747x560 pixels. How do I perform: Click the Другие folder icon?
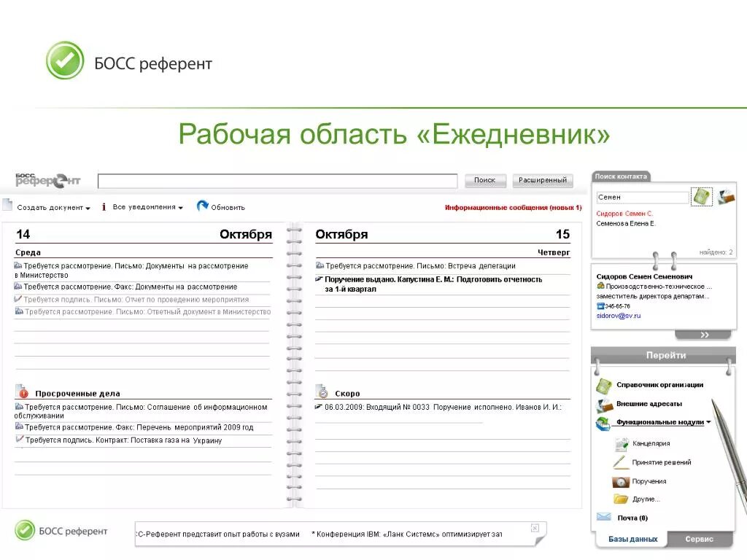[621, 499]
